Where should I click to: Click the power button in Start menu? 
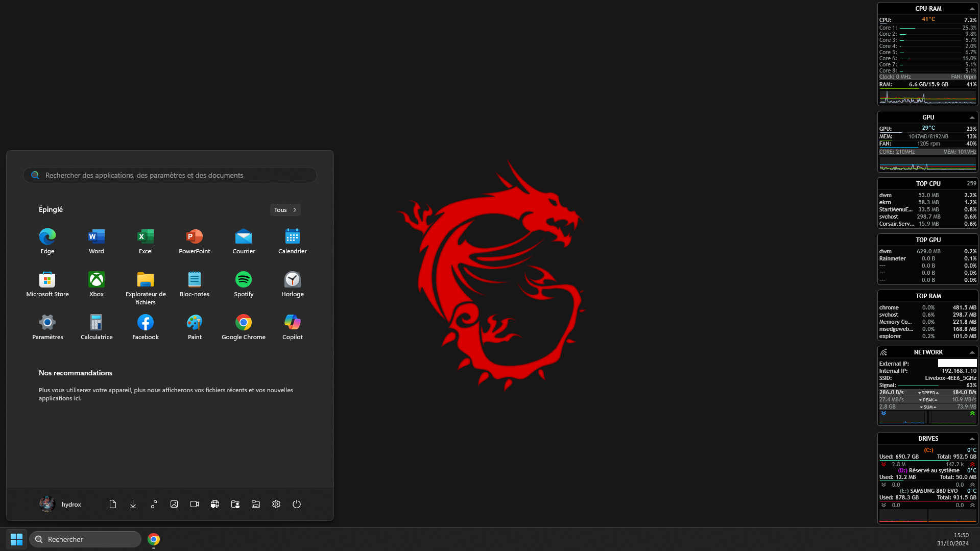tap(297, 504)
